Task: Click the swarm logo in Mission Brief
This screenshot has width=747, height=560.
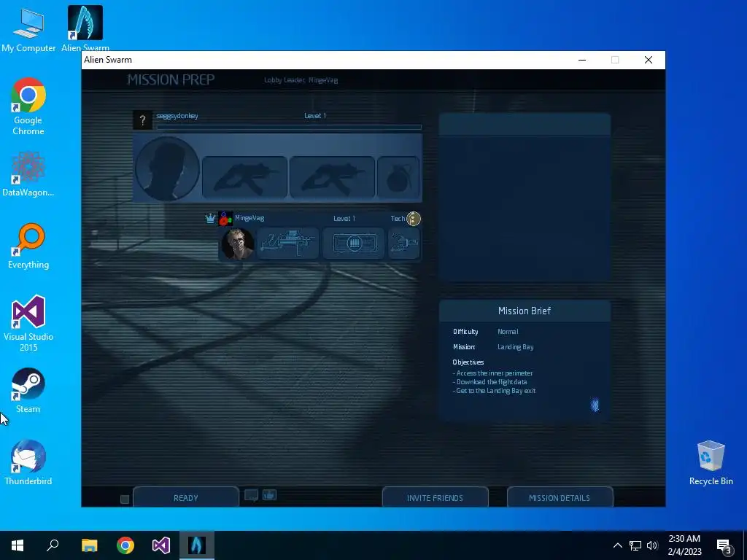Action: point(595,405)
